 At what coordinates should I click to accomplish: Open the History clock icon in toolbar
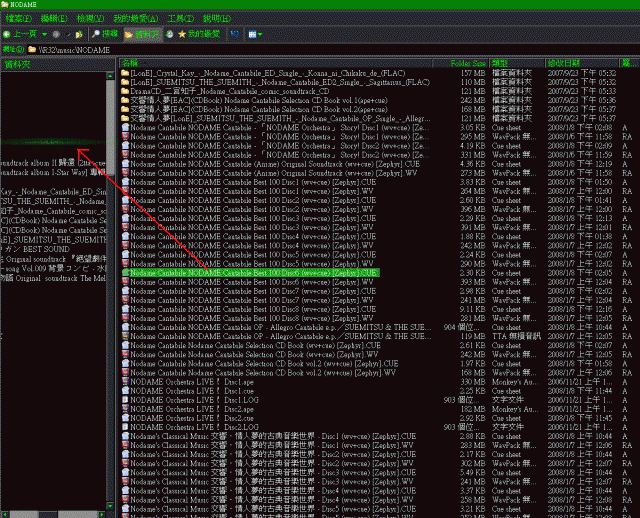(x=169, y=34)
